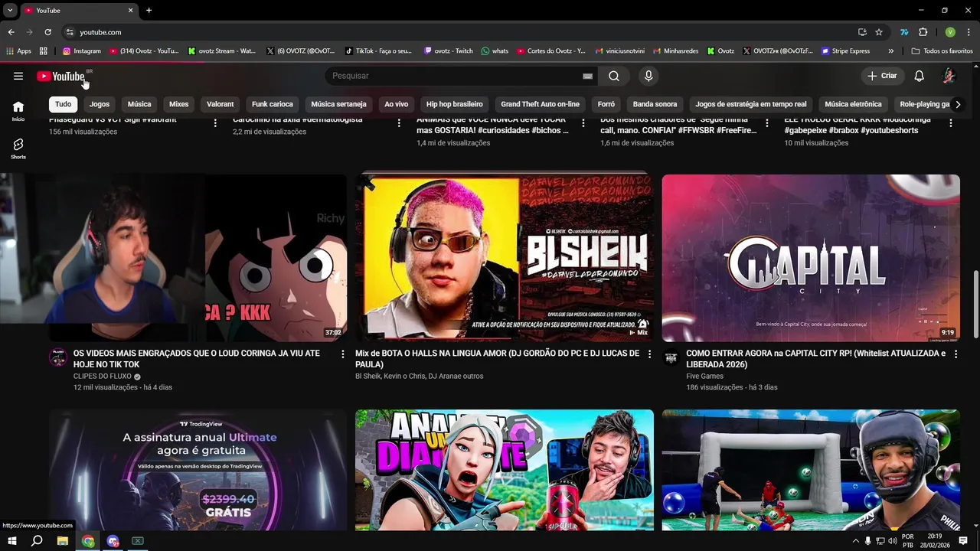Select the Funk carioca filter chip
Viewport: 980px width, 551px height.
coord(273,104)
